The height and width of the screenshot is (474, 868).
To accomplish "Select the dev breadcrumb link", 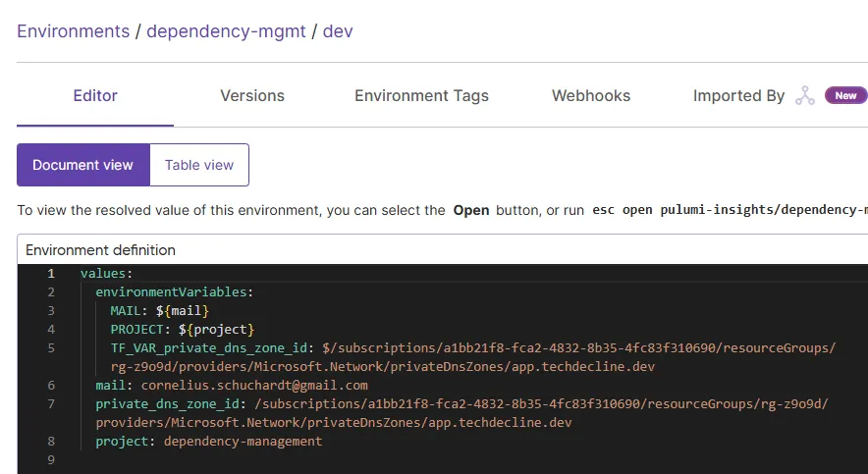I will tap(338, 31).
